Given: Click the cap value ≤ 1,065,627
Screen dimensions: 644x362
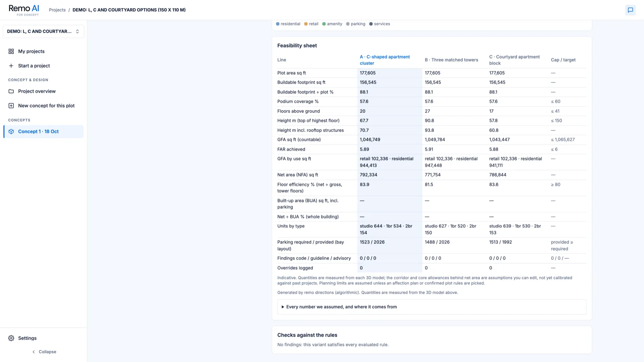Looking at the screenshot, I should coord(563,140).
